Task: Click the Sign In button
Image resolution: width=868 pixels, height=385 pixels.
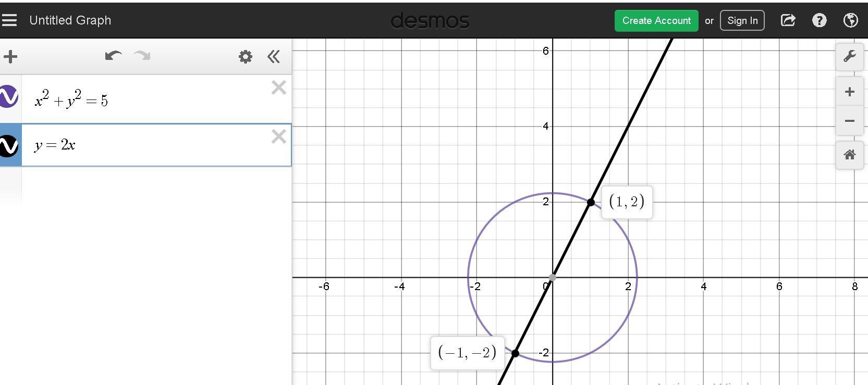Action: coord(742,21)
